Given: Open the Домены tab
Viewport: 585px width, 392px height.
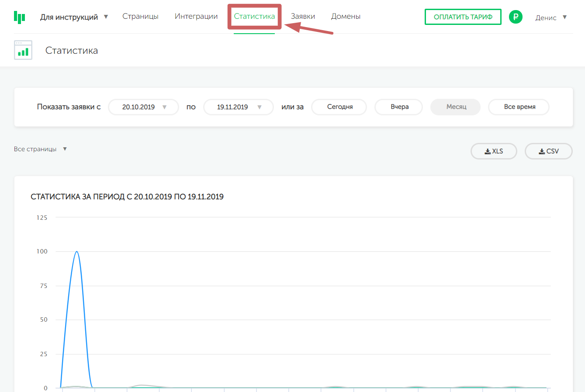Looking at the screenshot, I should tap(346, 17).
